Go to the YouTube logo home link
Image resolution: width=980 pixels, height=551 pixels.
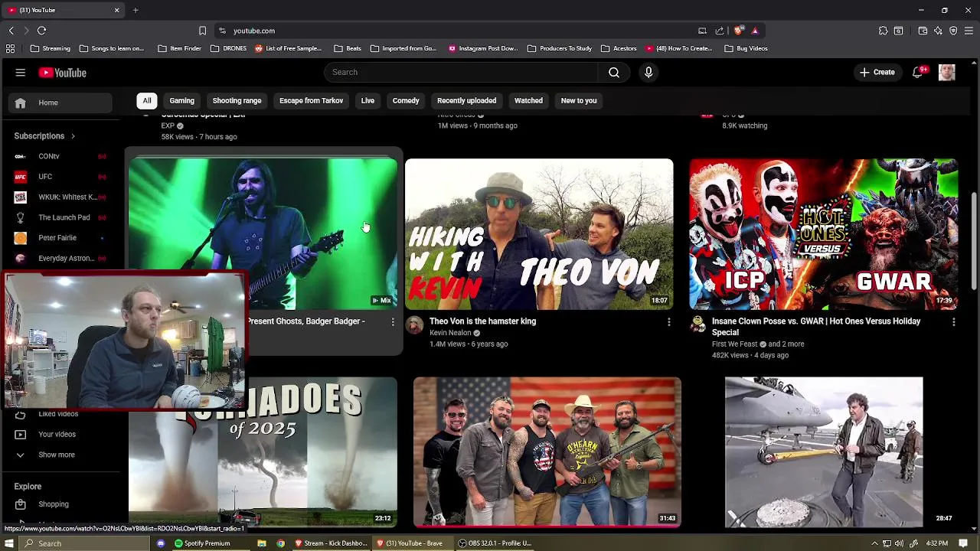(63, 73)
